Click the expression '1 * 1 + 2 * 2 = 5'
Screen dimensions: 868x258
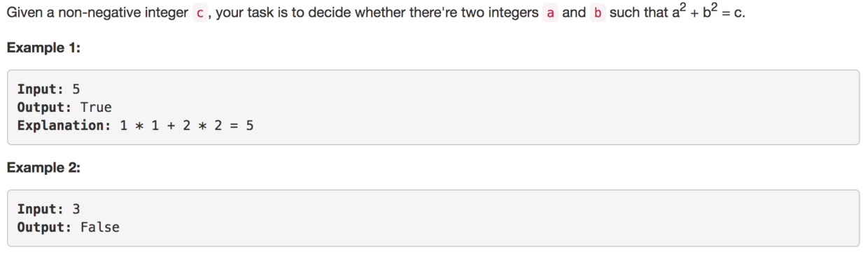click(186, 126)
